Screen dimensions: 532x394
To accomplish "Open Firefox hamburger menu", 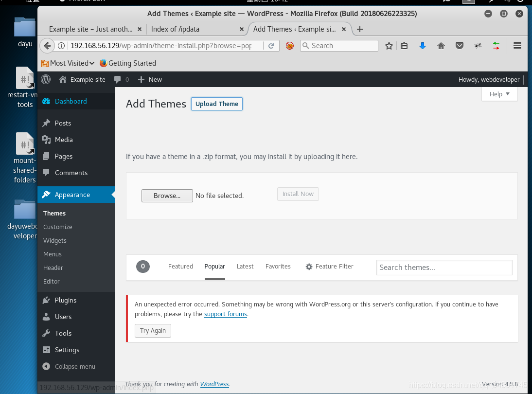I will pos(517,45).
